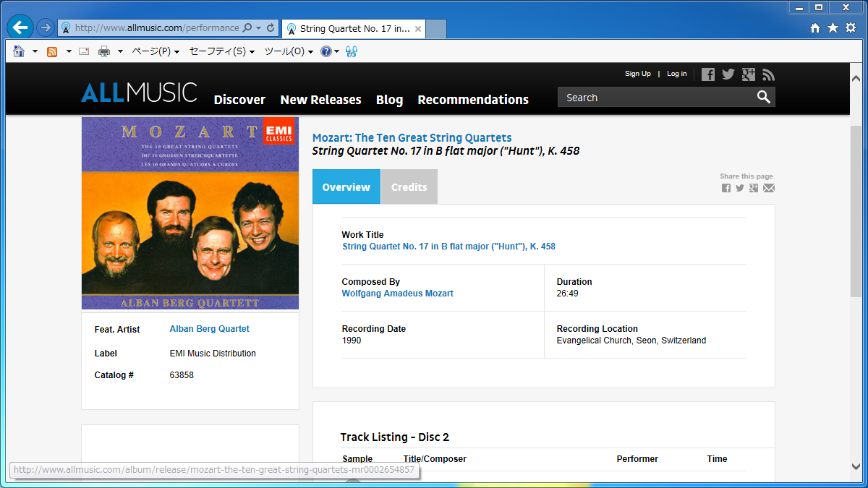Click the Track Listing - Disc 2 heading

coord(395,437)
